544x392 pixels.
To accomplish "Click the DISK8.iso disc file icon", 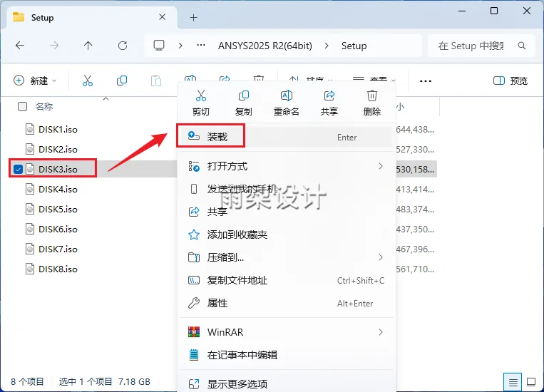I will click(x=30, y=269).
